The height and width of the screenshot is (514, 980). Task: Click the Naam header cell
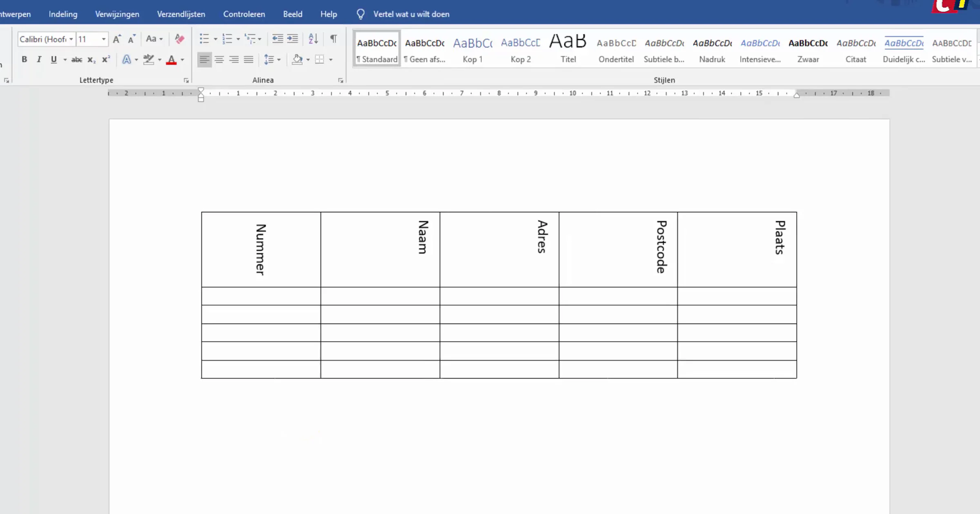tap(380, 249)
